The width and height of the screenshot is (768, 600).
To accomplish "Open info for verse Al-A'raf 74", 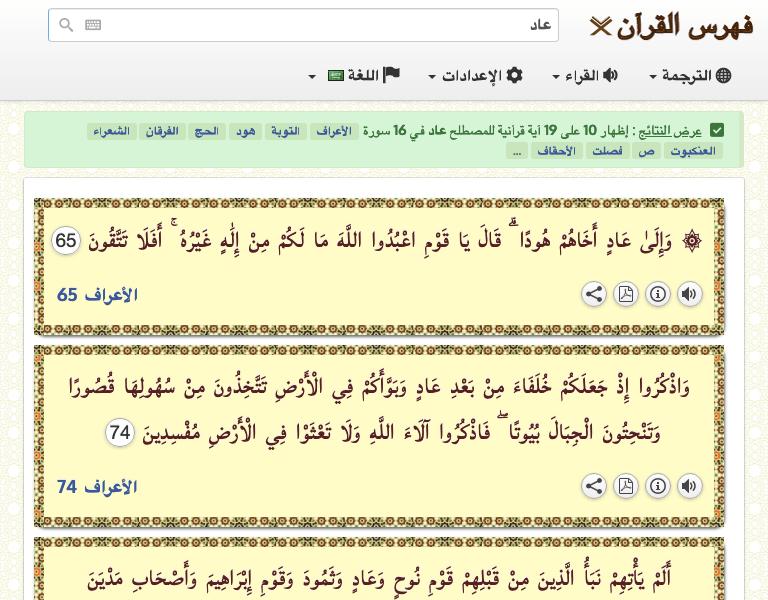I will pos(657,486).
